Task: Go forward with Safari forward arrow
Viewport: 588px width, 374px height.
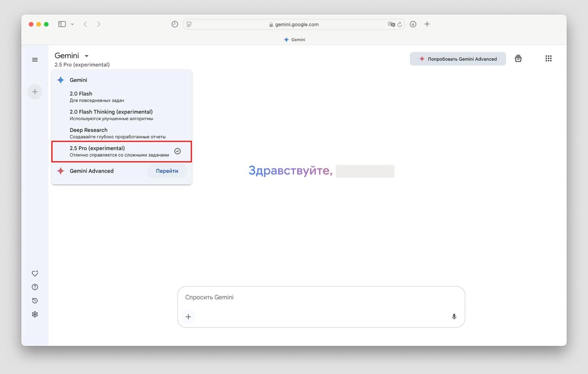Action: point(98,24)
